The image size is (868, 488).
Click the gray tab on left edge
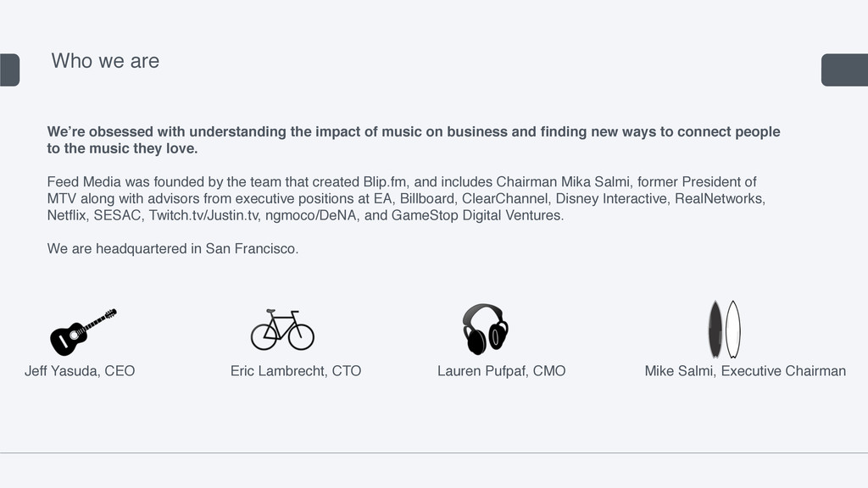[9, 69]
